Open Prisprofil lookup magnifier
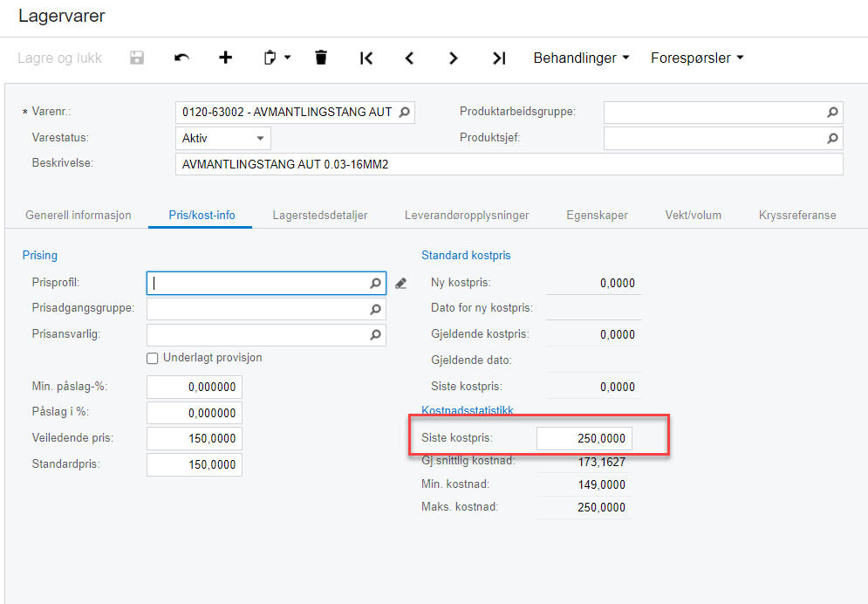Image resolution: width=868 pixels, height=604 pixels. 375,284
